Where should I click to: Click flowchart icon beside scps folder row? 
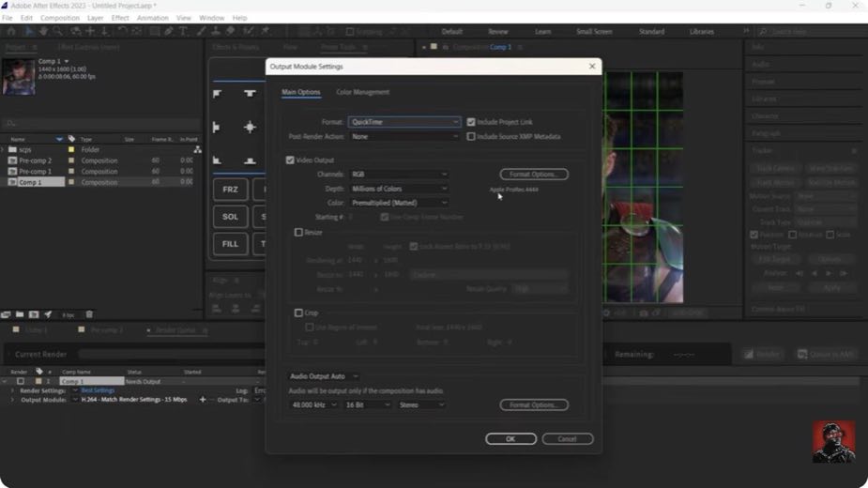tap(197, 149)
